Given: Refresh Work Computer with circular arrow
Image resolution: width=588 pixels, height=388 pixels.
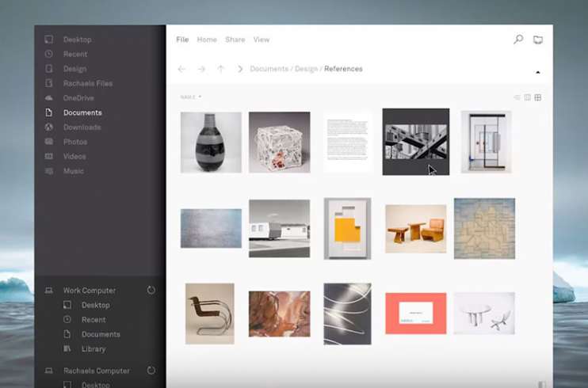Looking at the screenshot, I should click(x=151, y=290).
